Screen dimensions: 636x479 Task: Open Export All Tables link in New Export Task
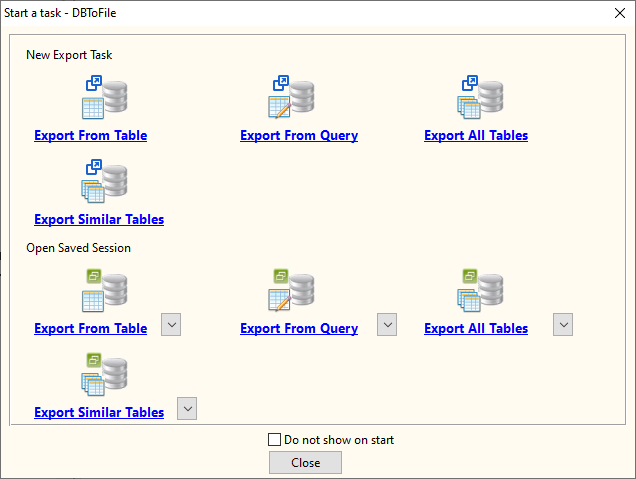point(476,135)
